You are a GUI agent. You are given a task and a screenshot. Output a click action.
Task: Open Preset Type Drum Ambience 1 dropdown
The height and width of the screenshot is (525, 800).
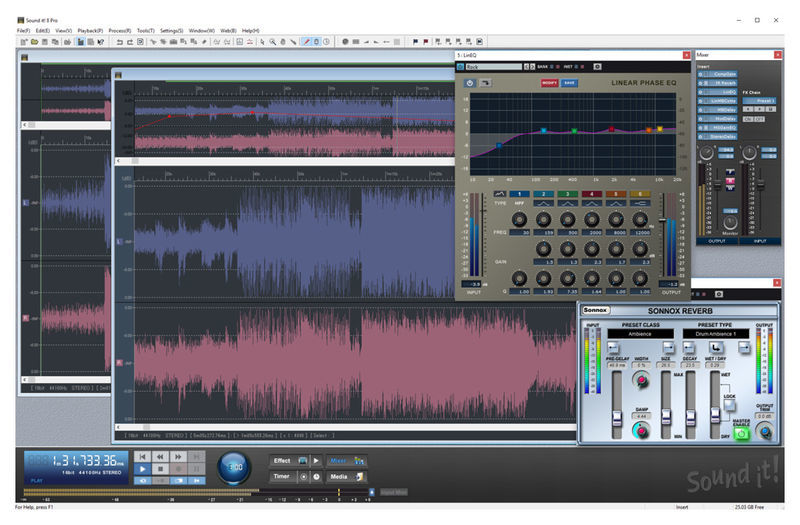point(716,334)
